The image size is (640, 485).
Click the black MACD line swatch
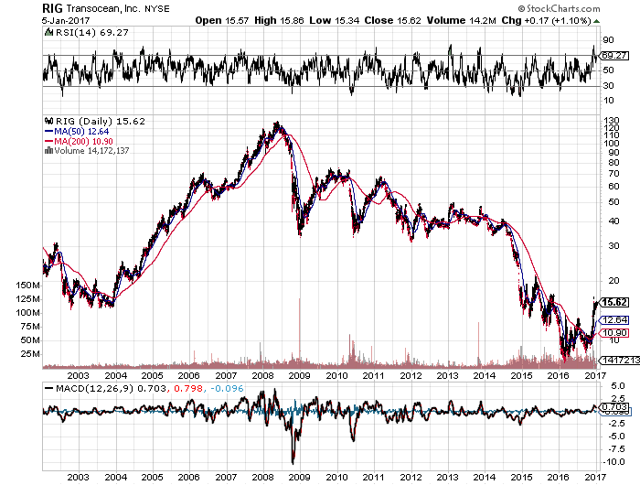click(49, 388)
